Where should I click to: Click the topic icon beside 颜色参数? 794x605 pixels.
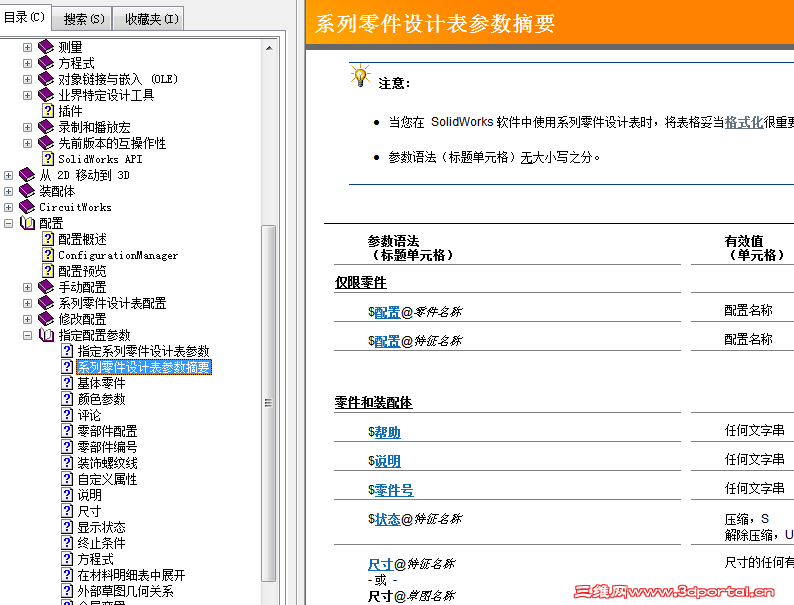tap(67, 399)
